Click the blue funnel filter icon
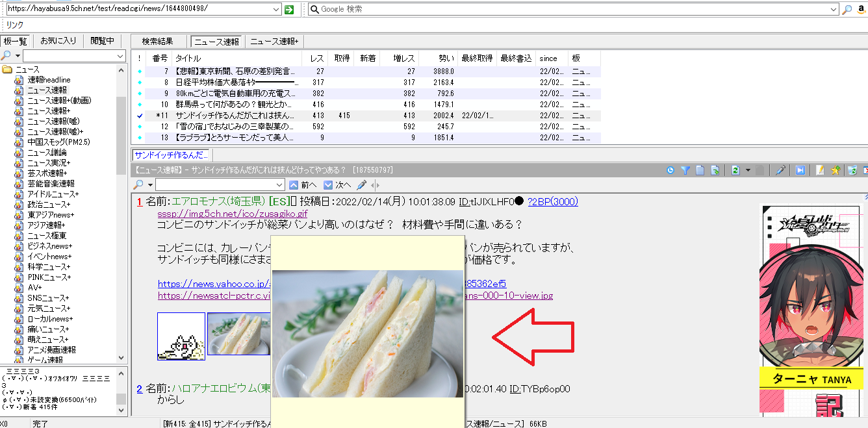 (x=685, y=170)
